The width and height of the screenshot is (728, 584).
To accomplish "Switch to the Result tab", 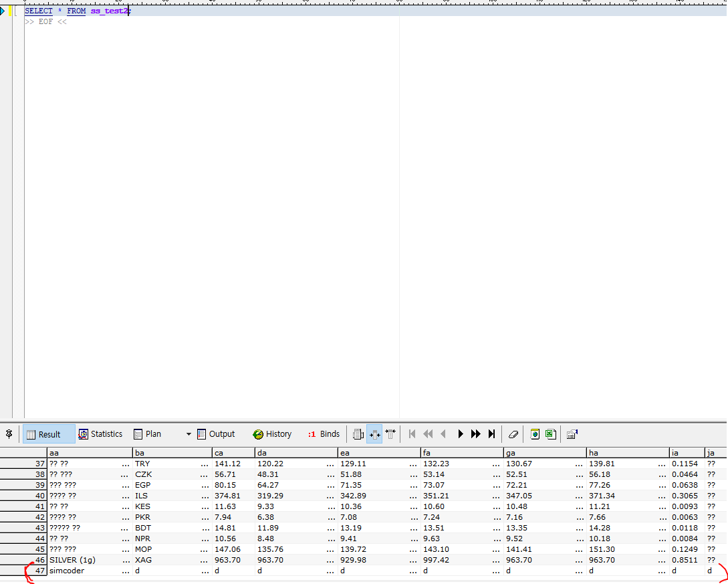I will coord(49,434).
